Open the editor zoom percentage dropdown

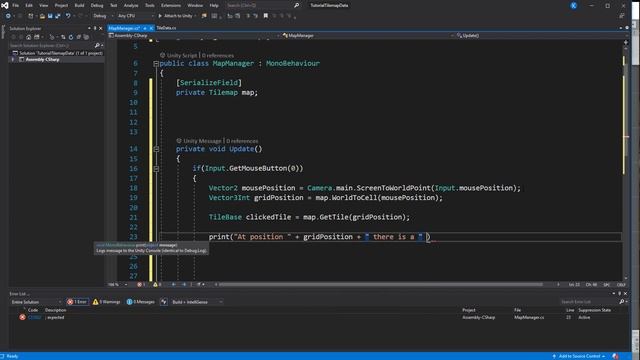[118, 284]
